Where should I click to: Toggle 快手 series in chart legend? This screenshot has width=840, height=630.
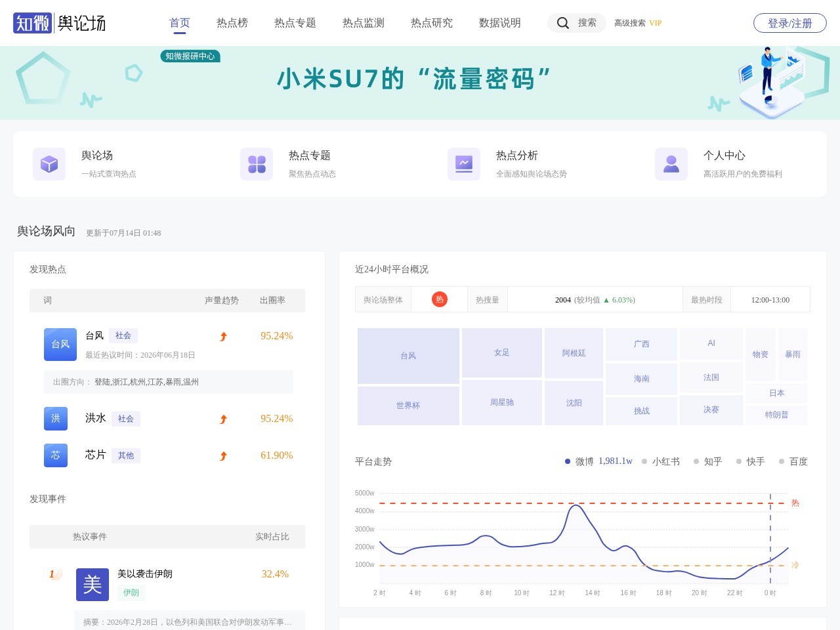[x=751, y=461]
